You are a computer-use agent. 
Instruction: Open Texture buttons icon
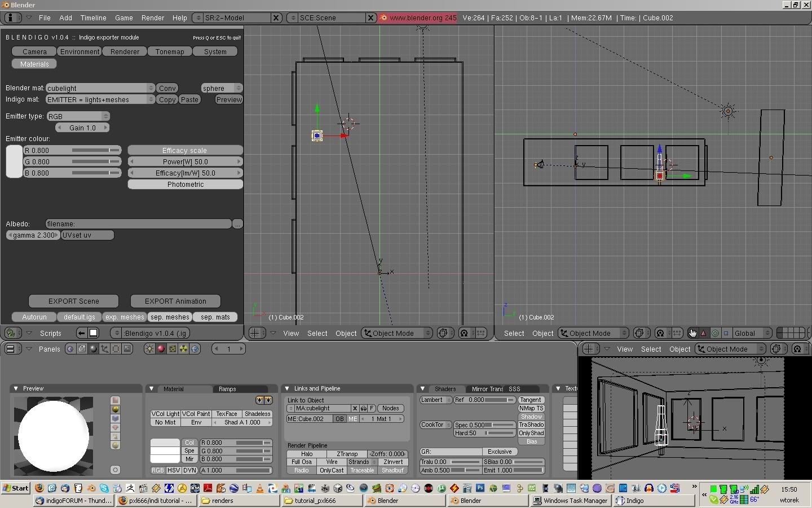click(x=172, y=349)
